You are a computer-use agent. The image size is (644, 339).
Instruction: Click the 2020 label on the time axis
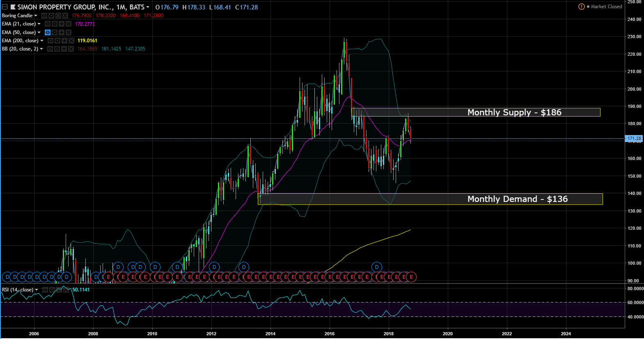(448, 334)
